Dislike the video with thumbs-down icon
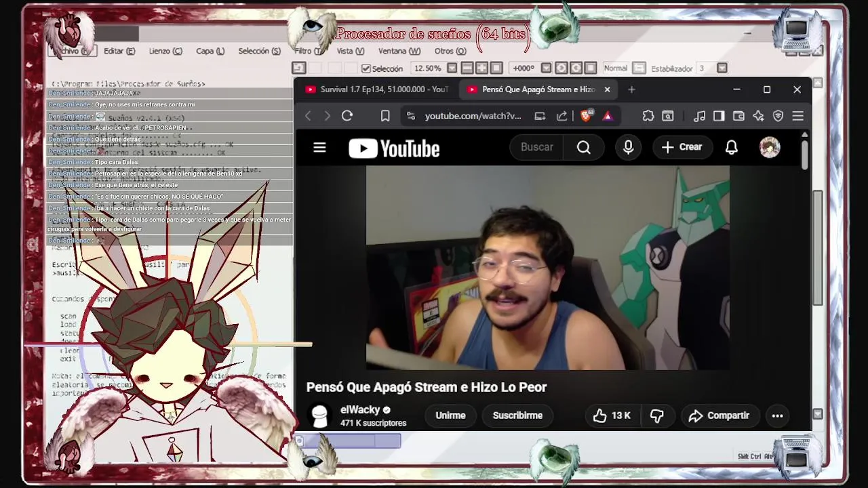868x488 pixels. pos(656,415)
